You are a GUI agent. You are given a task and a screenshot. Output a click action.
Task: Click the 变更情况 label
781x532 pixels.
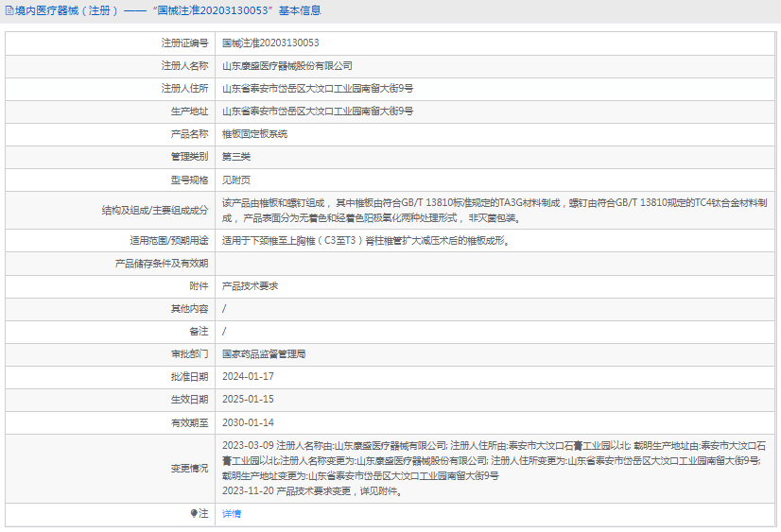pyautogui.click(x=190, y=469)
